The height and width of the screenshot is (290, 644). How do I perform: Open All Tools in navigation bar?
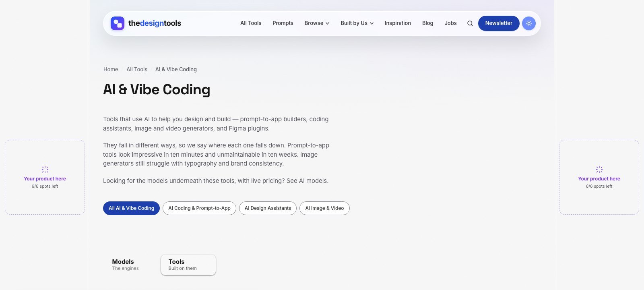(251, 23)
